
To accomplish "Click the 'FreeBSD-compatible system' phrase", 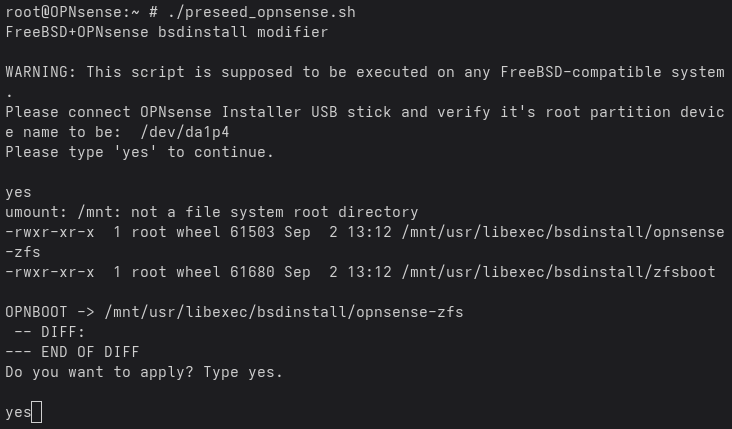I will click(x=612, y=72).
